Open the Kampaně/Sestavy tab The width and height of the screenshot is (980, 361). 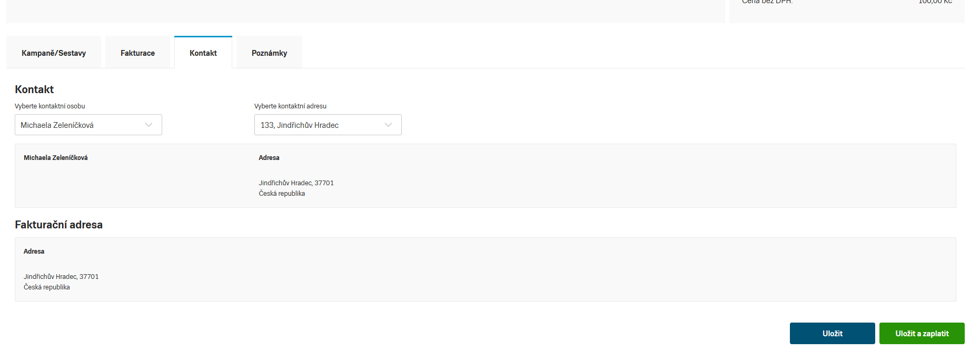(x=54, y=53)
